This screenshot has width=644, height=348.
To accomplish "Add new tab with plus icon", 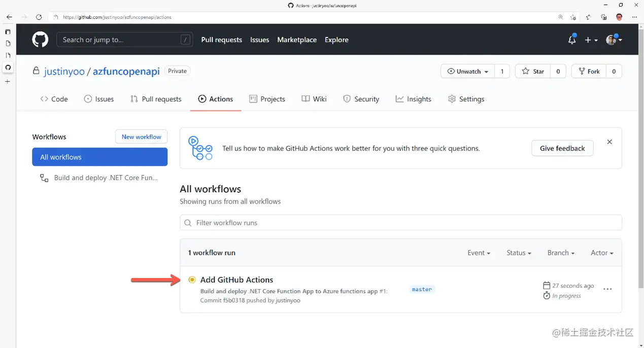I will point(8,81).
